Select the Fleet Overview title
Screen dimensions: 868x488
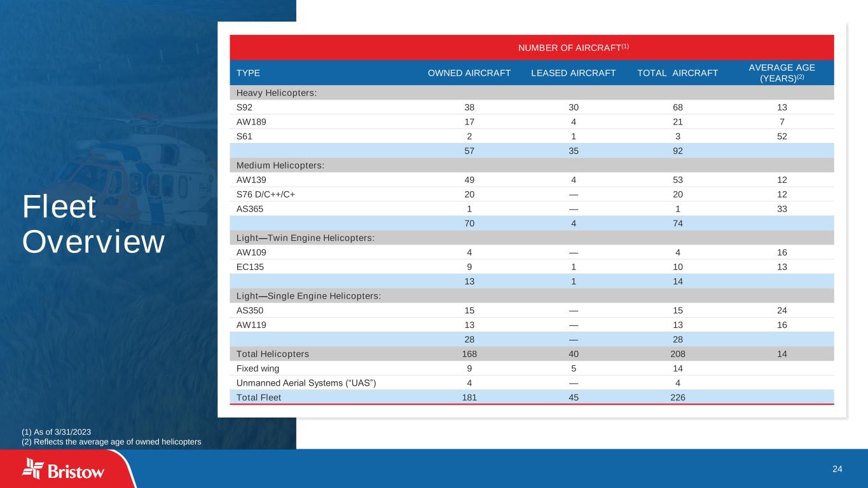[93, 224]
